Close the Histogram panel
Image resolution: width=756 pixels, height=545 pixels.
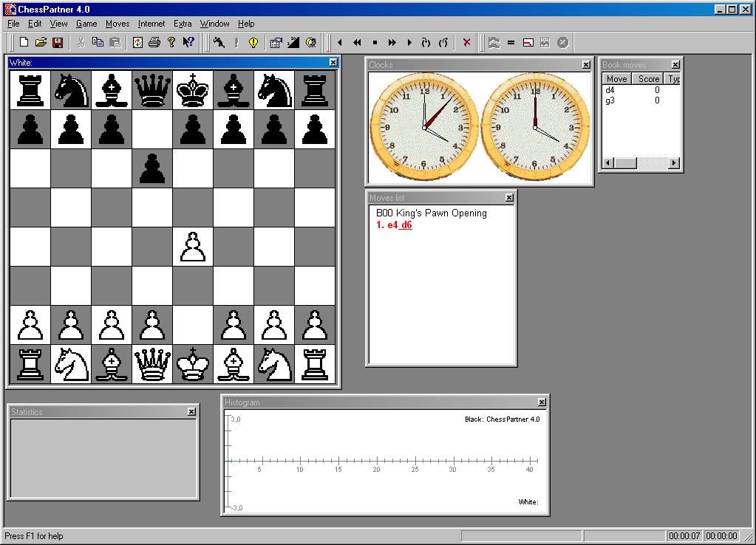point(542,402)
